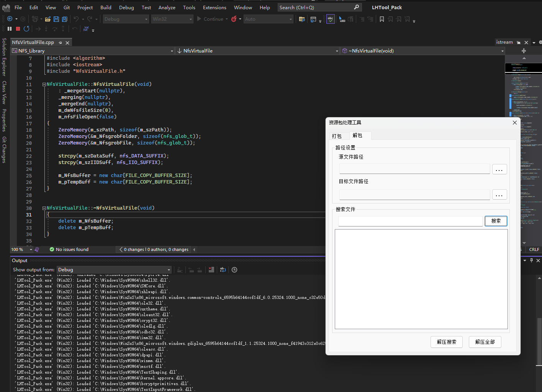Click the No issues found indicator

pyautogui.click(x=69, y=249)
